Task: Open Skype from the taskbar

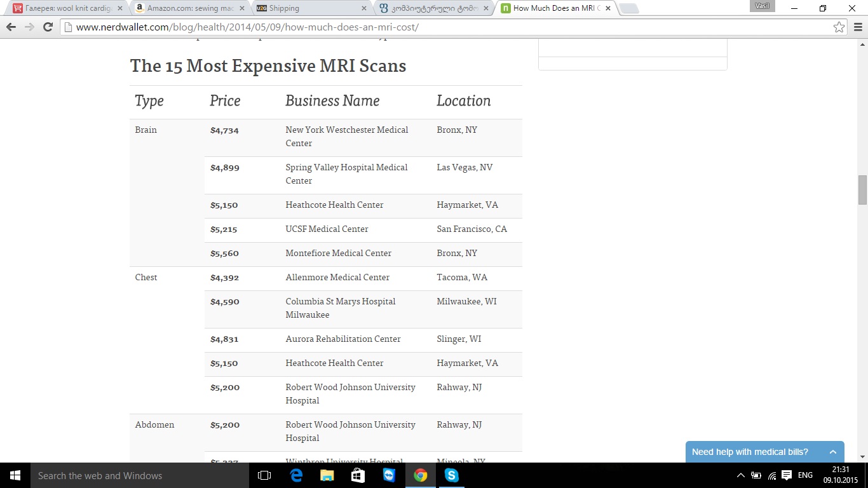Action: click(452, 475)
